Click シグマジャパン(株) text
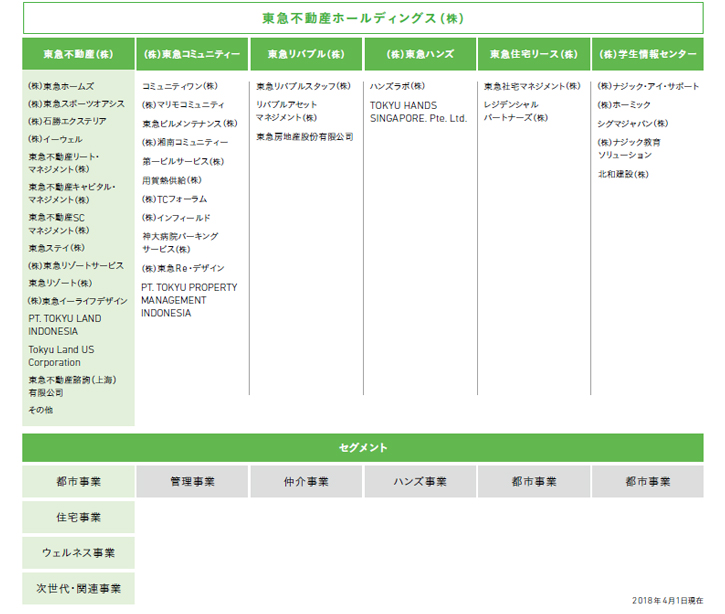The width and height of the screenshot is (725, 614). (x=633, y=123)
